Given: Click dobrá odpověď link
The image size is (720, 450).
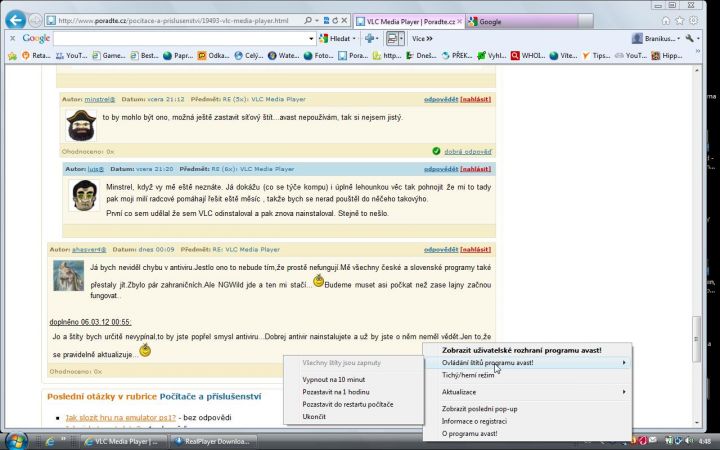Looking at the screenshot, I should [467, 152].
